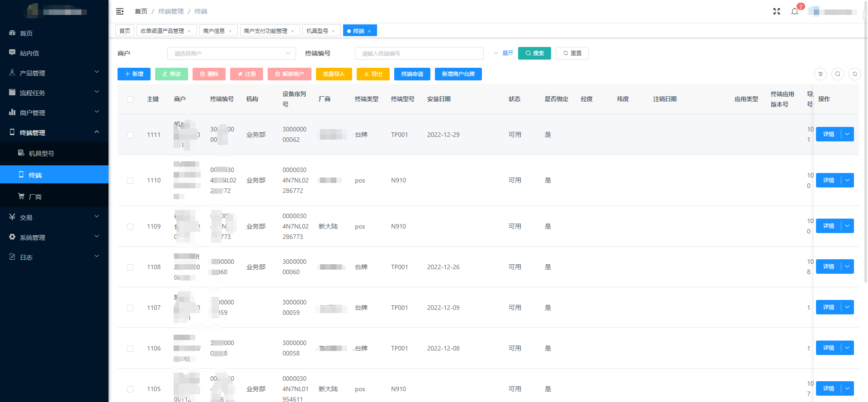Click the 重置 button
Screen dimensions: 868x402
point(572,53)
